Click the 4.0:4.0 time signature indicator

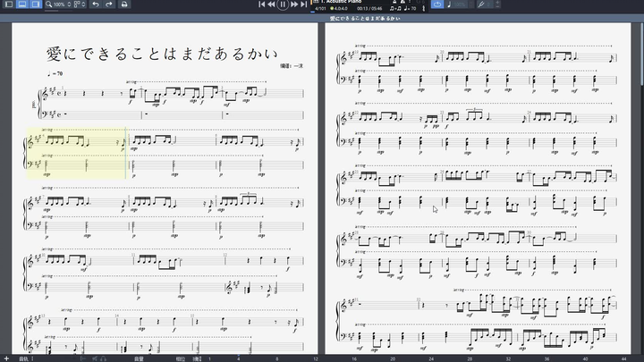pos(339,8)
